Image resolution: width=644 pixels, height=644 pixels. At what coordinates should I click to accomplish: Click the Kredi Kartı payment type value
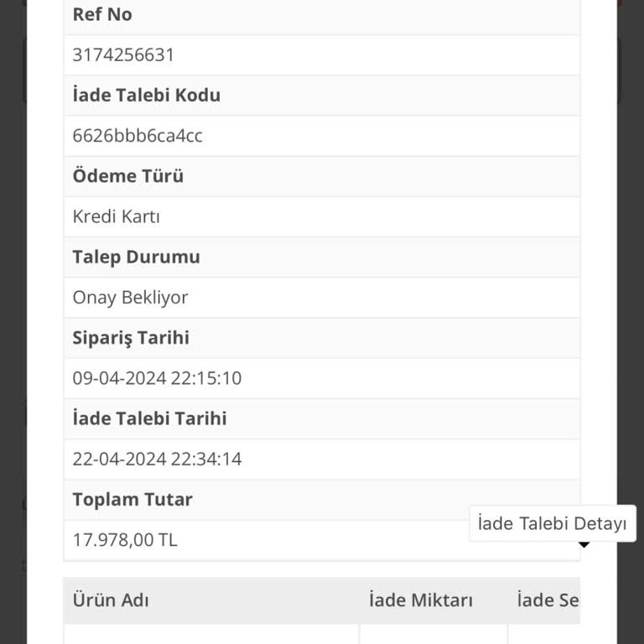(117, 216)
